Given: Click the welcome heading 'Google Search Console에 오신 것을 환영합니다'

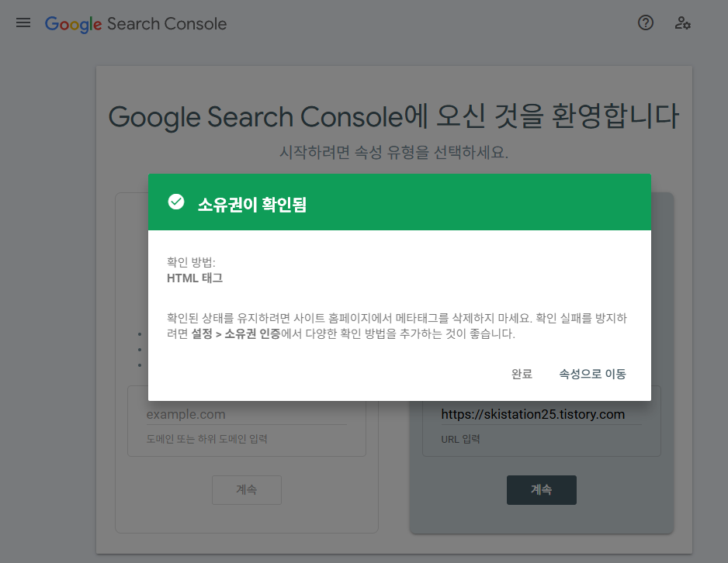Looking at the screenshot, I should click(x=393, y=116).
